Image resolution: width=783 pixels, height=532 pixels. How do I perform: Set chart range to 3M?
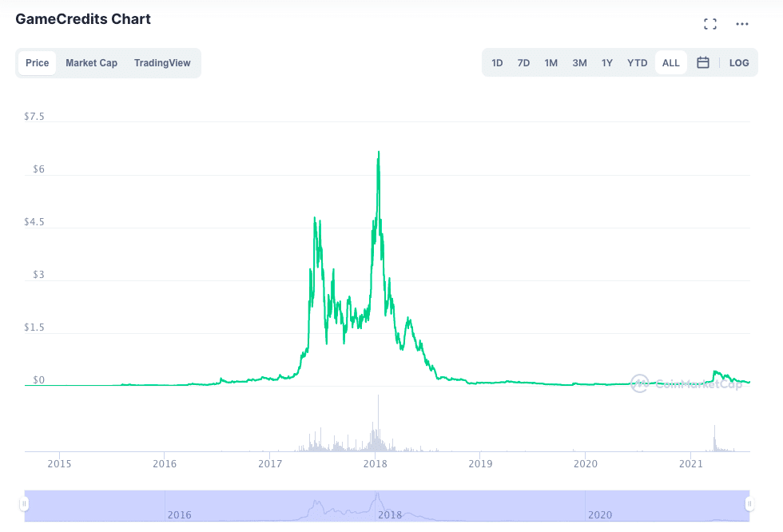click(x=579, y=63)
